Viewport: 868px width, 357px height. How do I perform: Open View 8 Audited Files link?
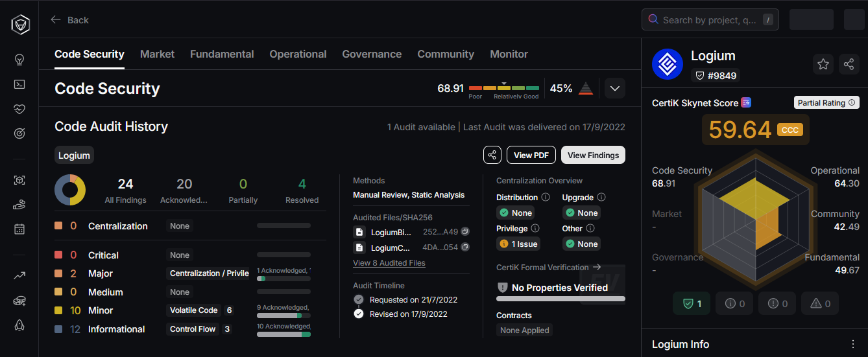389,262
